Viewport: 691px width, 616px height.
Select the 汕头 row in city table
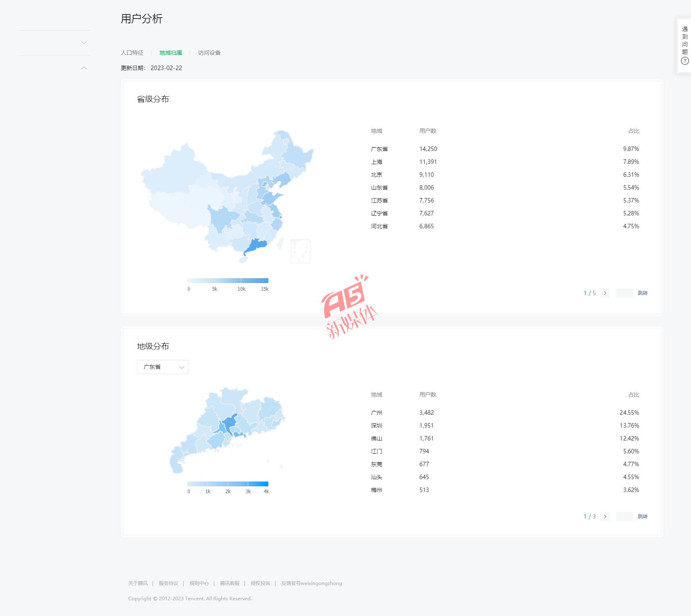click(x=505, y=477)
